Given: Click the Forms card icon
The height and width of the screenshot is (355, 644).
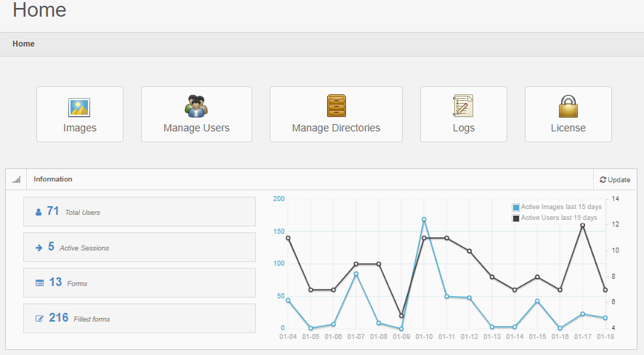Looking at the screenshot, I should pyautogui.click(x=40, y=282).
